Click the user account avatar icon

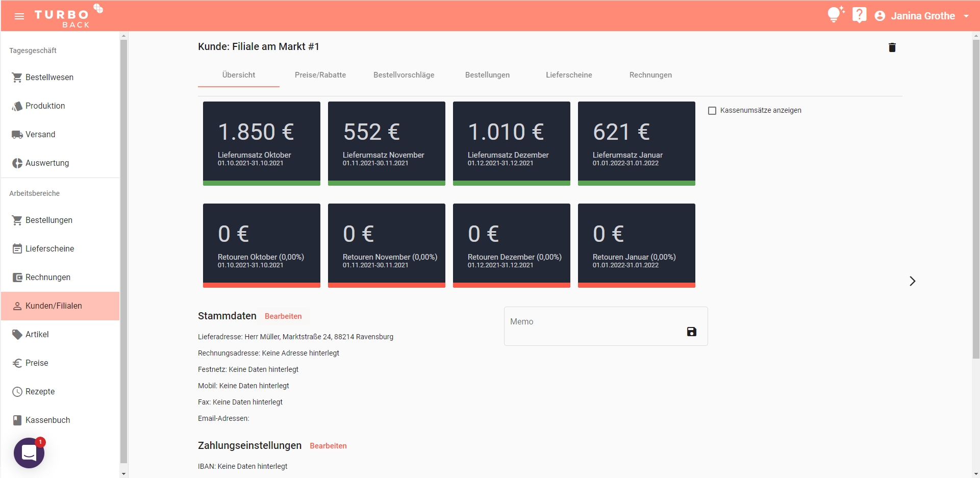tap(880, 16)
